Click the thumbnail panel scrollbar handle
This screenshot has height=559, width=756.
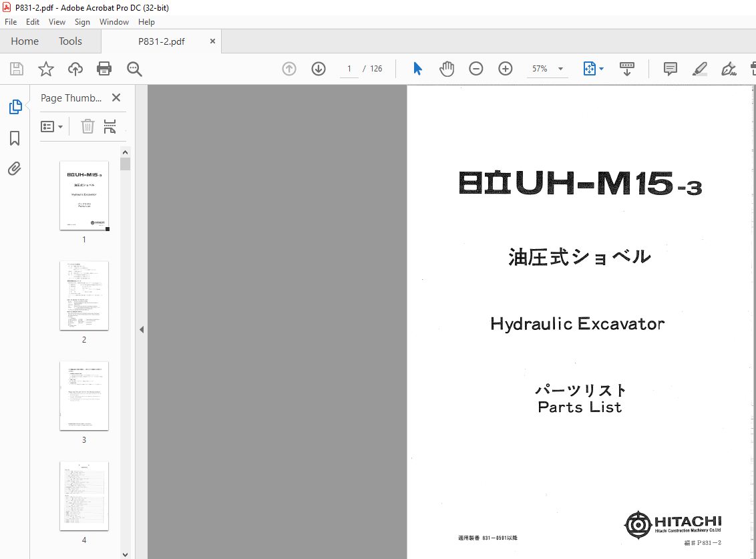tap(126, 164)
